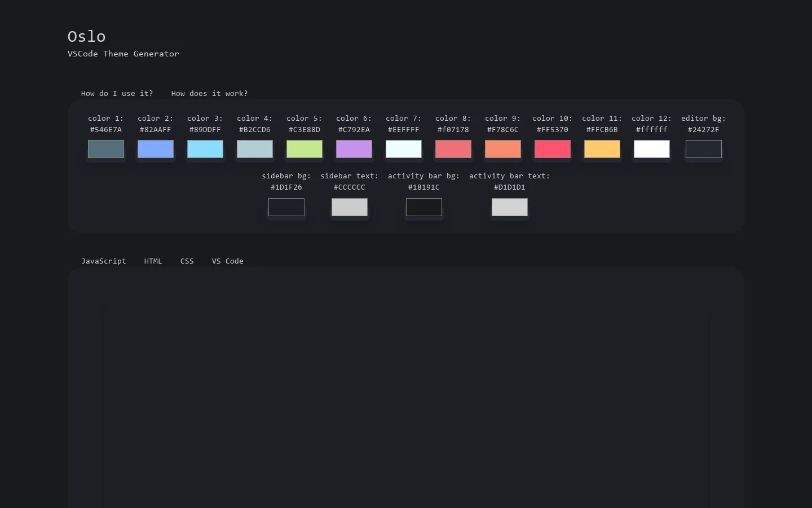Select the CSS preview tab
812x508 pixels.
(x=187, y=261)
